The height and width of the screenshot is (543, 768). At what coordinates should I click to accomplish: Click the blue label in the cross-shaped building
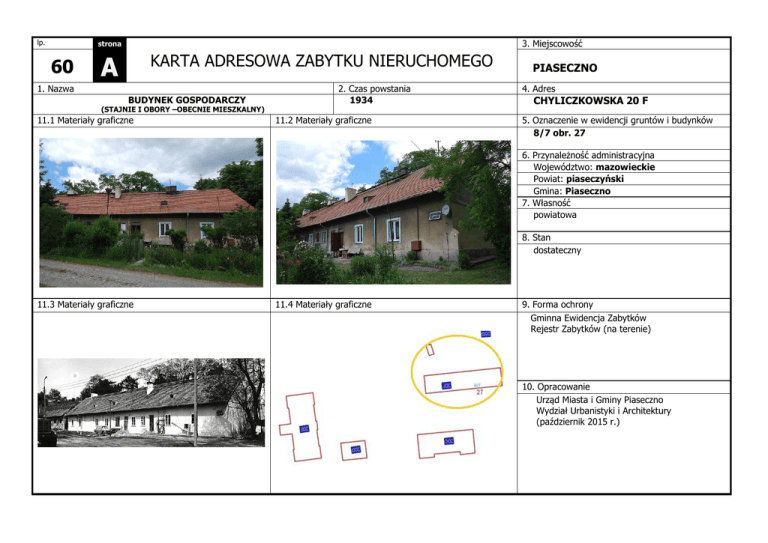click(x=304, y=429)
